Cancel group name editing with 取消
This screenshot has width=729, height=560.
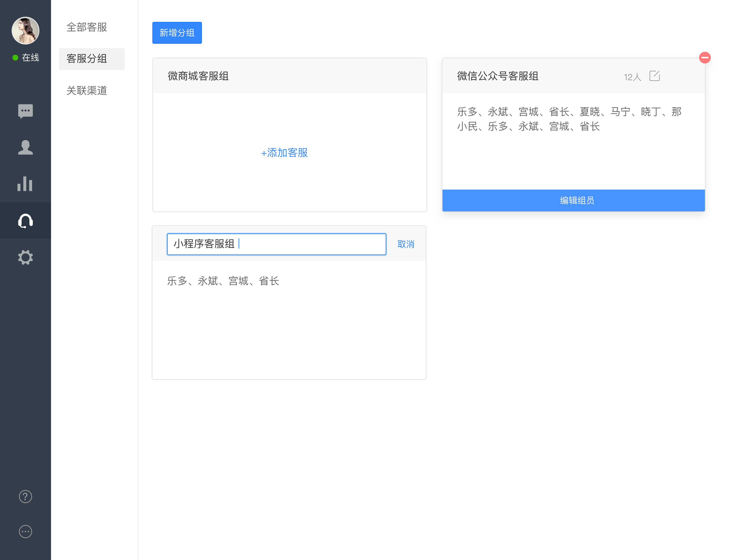pos(406,244)
